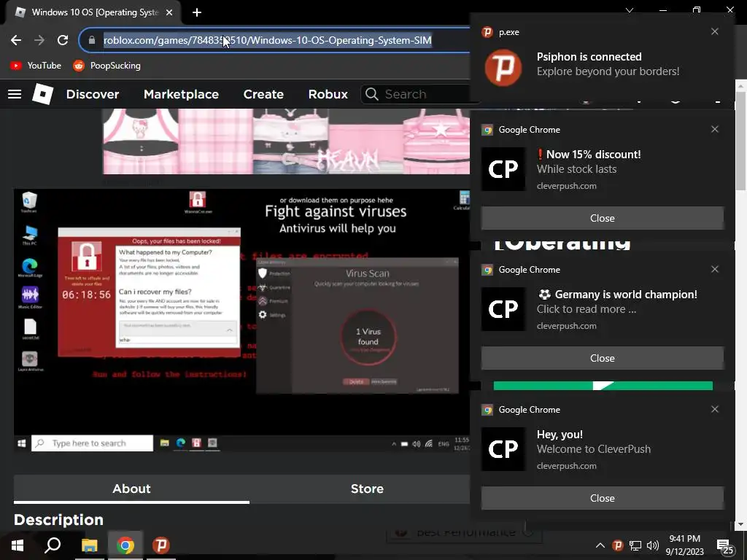Click Close button on Welcome to CleverPush notification
747x560 pixels.
point(602,498)
